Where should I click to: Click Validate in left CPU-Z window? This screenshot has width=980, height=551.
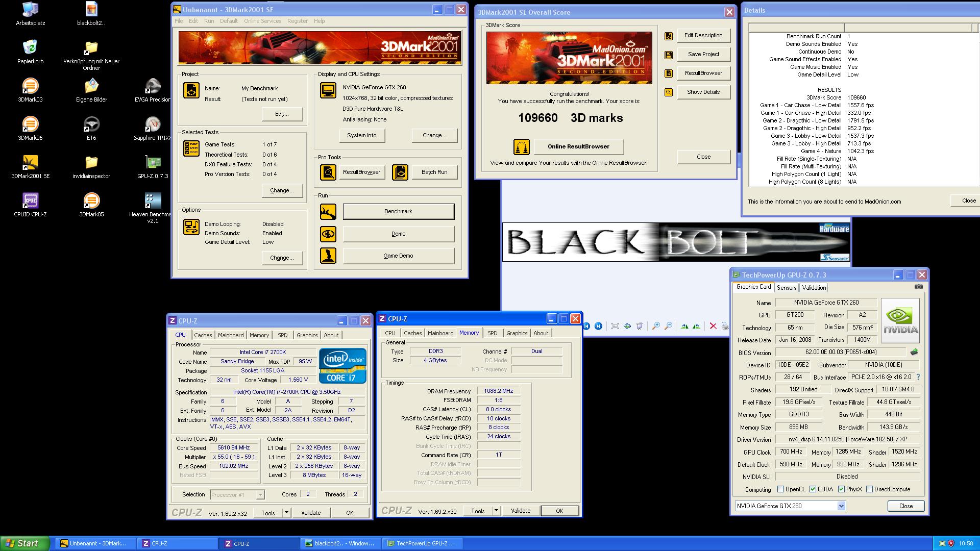click(x=311, y=513)
